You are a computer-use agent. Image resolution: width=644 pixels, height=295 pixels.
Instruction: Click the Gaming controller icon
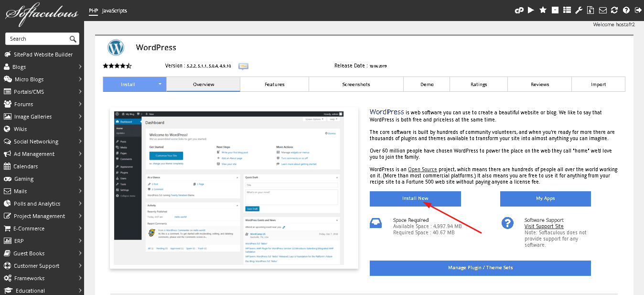7,179
